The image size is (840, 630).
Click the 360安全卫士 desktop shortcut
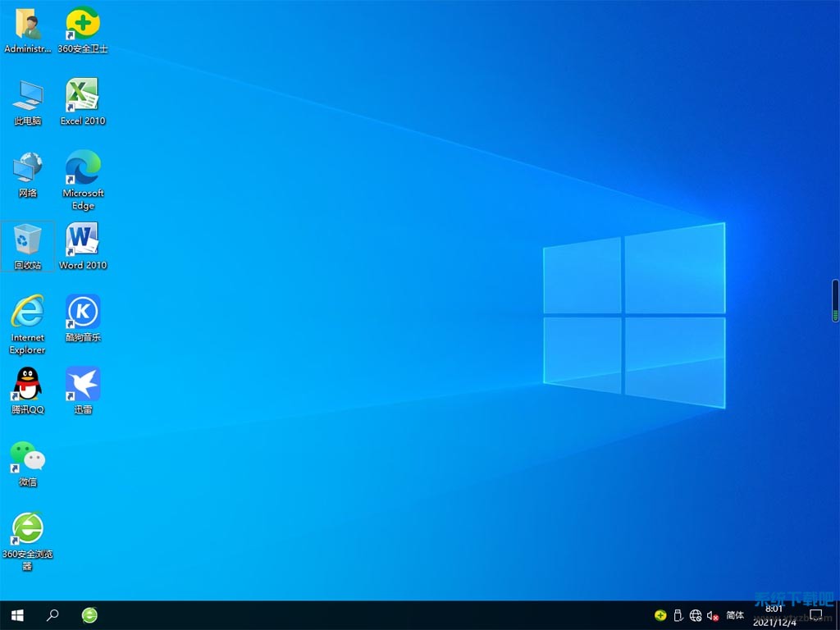point(82,25)
